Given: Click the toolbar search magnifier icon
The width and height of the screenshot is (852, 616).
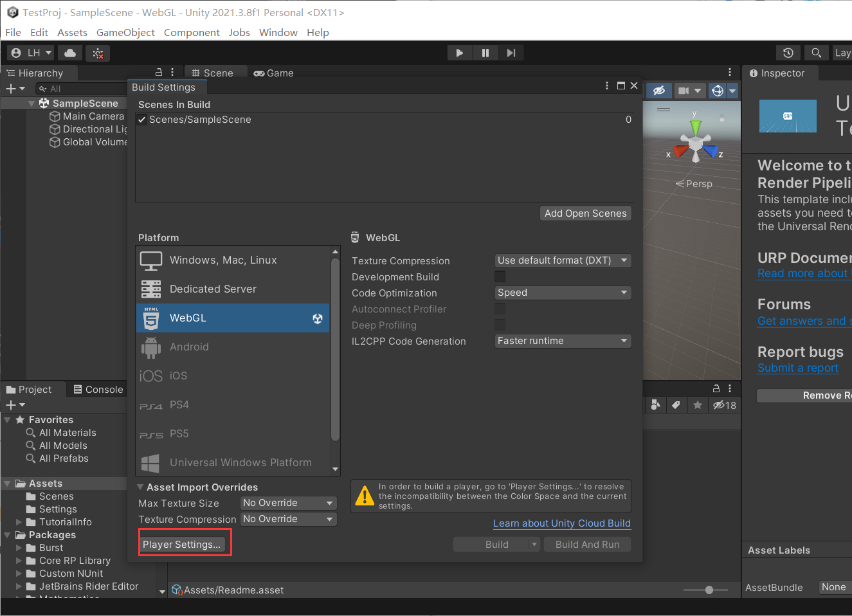Looking at the screenshot, I should pos(816,53).
